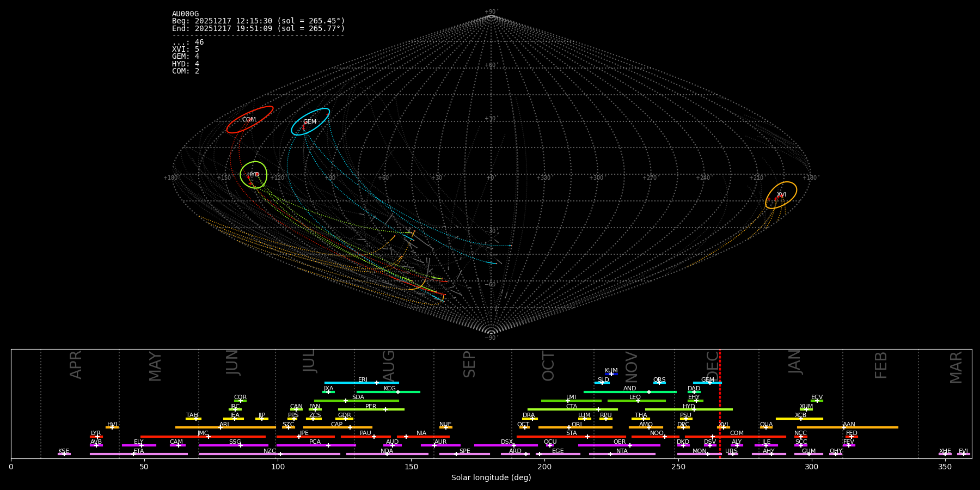The image size is (980, 490).
Task: Click the red dashed current-date line in timeline
Action: click(720, 403)
